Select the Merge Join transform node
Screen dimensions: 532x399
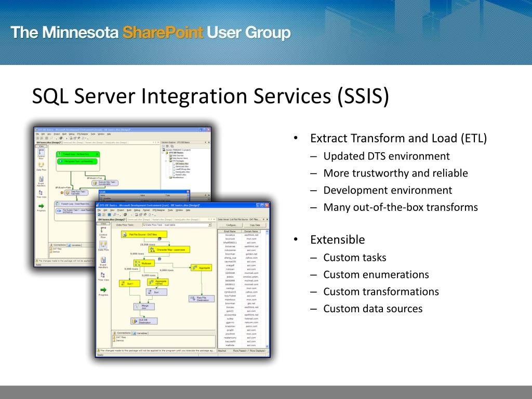point(144,307)
